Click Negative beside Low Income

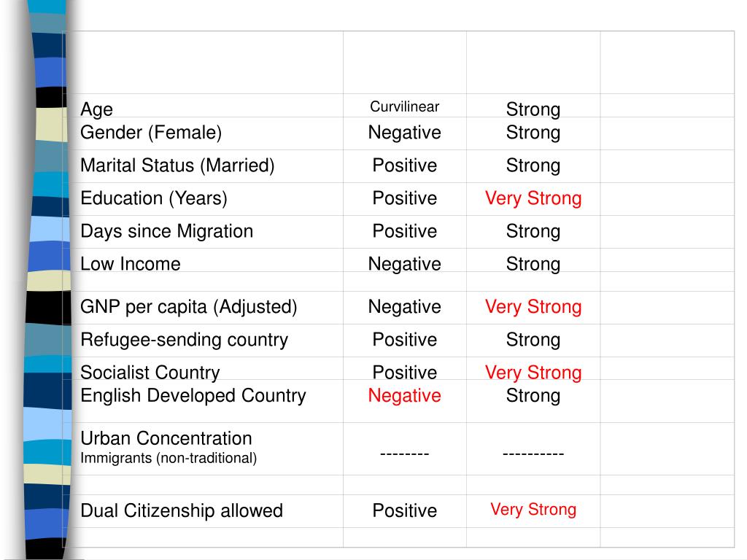coord(404,264)
